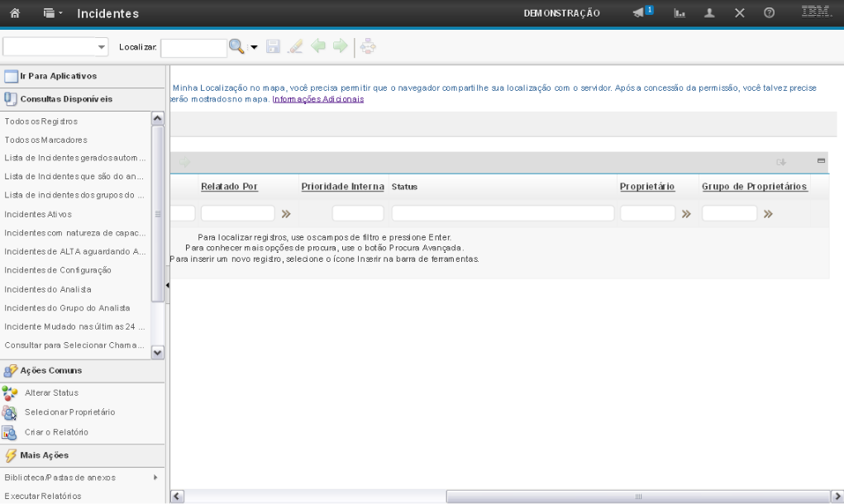Open the user profile icon
This screenshot has width=844, height=504.
click(710, 13)
